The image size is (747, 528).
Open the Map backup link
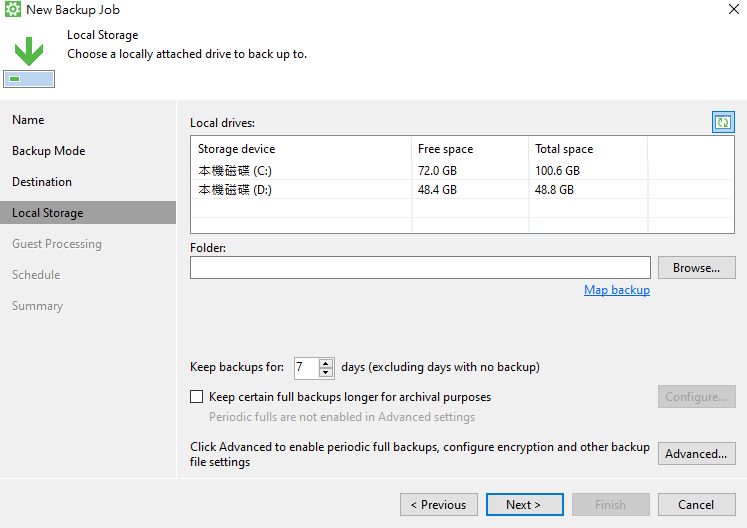pyautogui.click(x=616, y=290)
